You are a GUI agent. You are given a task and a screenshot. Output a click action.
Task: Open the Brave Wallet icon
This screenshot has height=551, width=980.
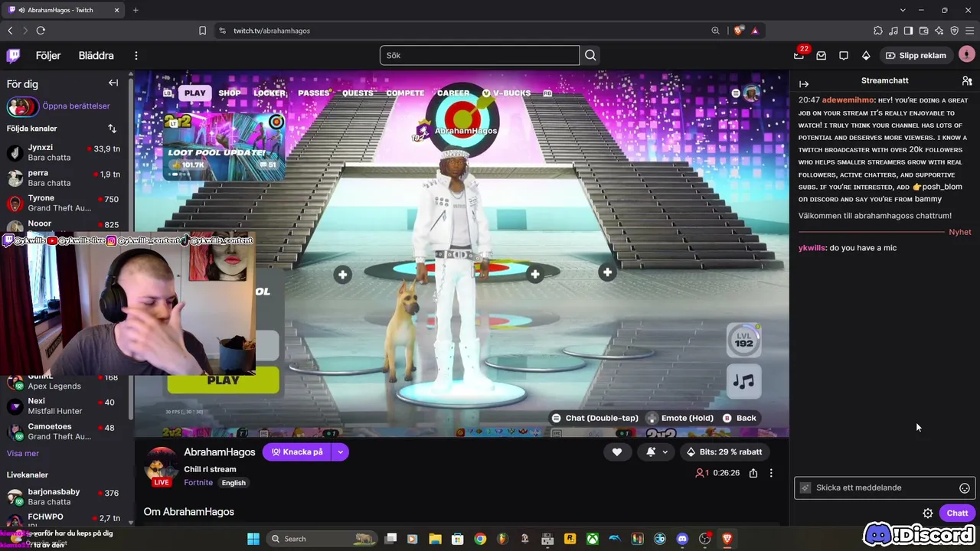[923, 31]
